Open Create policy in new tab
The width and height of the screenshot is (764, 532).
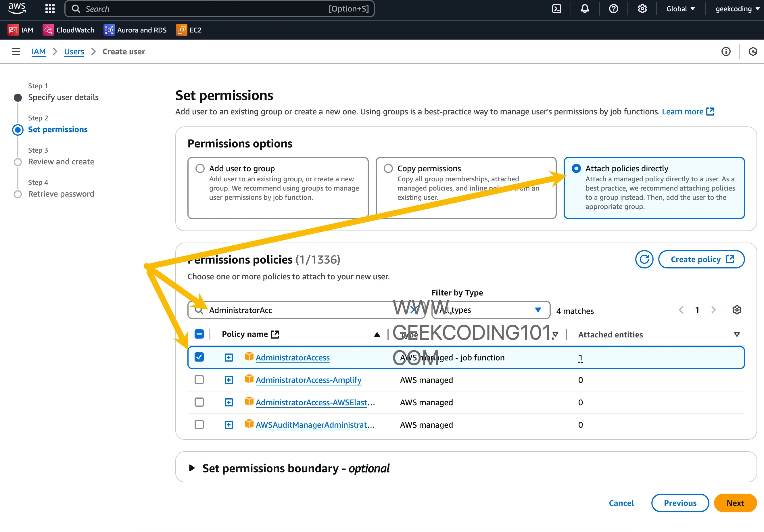click(701, 259)
